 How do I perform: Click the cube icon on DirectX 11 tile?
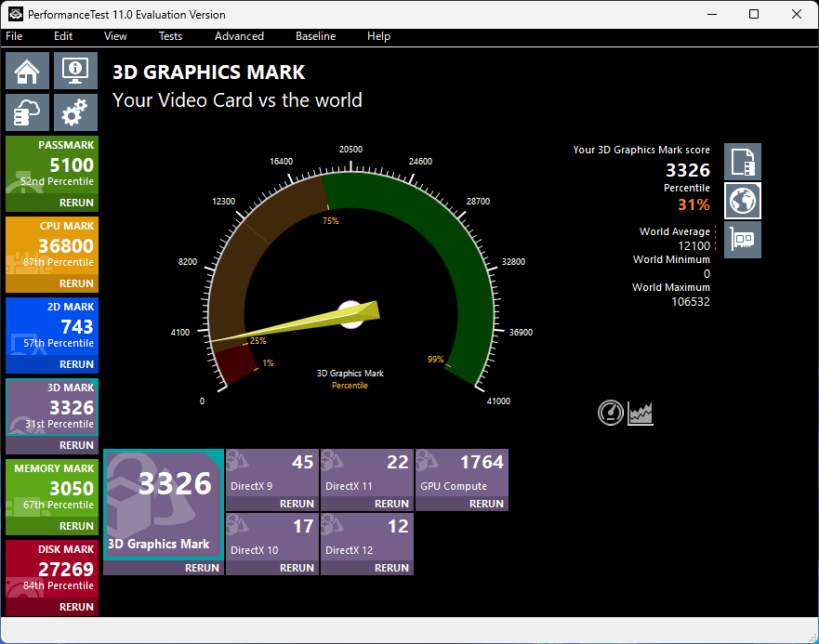pyautogui.click(x=332, y=460)
